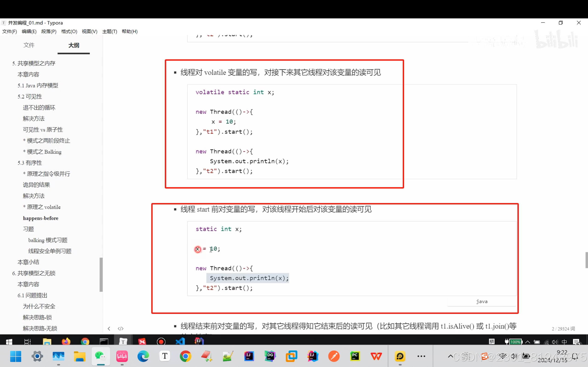The width and height of the screenshot is (588, 367).
Task: Open PyCharm PC icon in taskbar
Action: pyautogui.click(x=355, y=356)
